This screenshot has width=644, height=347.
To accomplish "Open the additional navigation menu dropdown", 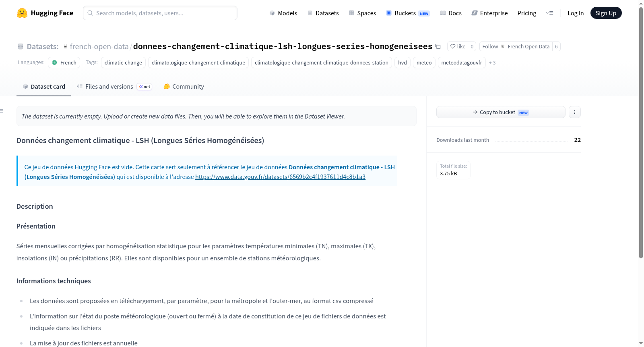I will click(549, 13).
